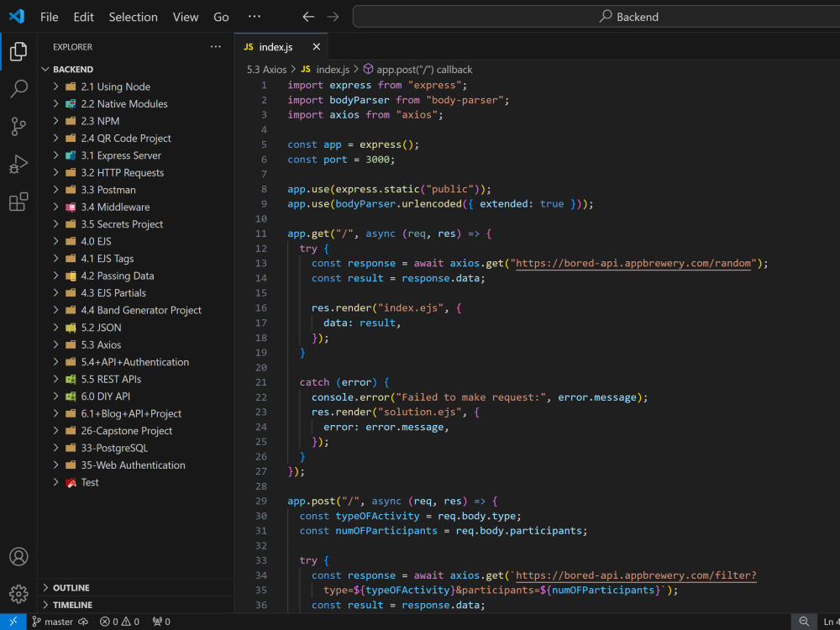This screenshot has height=630, width=840.
Task: Select 6.0 DIY API folder
Action: point(135,396)
